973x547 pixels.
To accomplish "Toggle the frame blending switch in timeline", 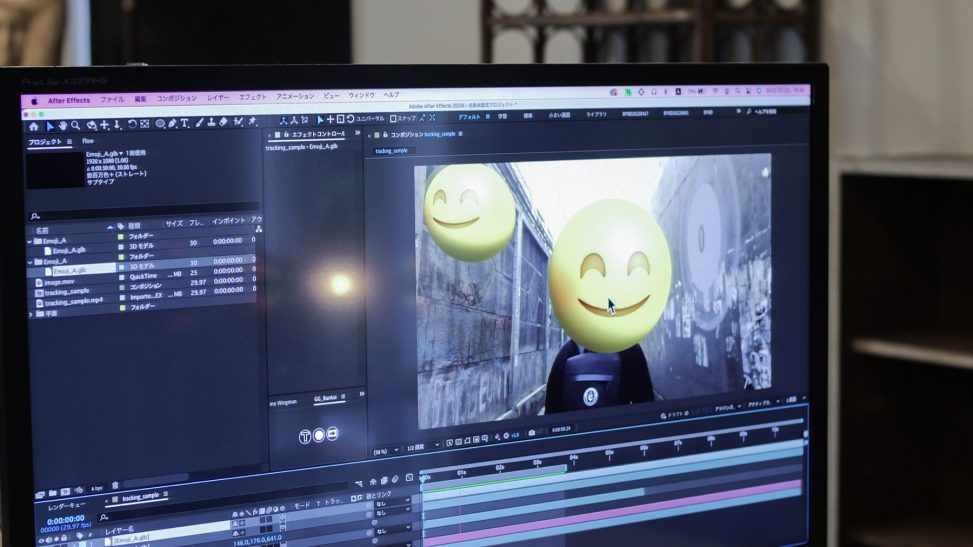I will point(383,481).
